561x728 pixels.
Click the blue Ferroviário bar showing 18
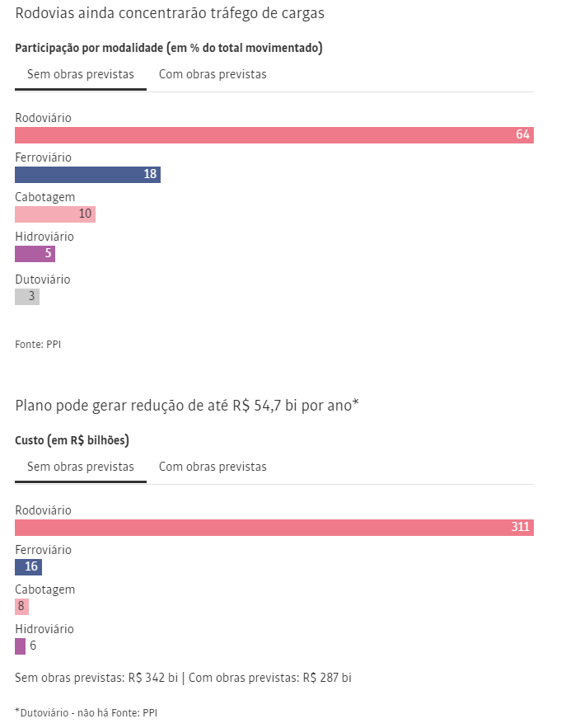pos(87,175)
